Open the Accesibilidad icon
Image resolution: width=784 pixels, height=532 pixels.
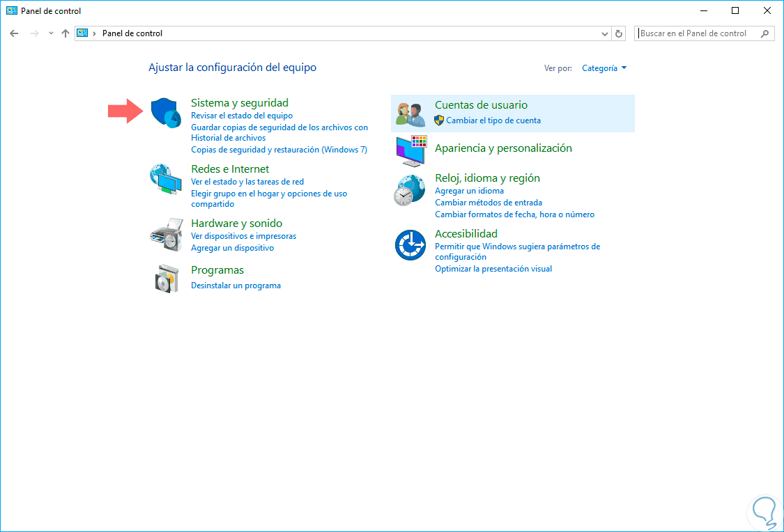pos(410,245)
